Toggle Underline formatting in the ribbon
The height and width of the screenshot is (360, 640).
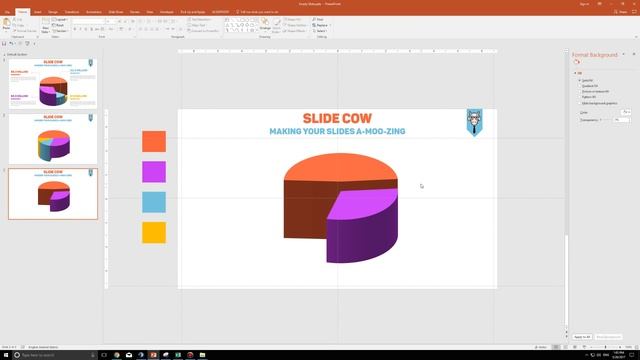click(86, 29)
